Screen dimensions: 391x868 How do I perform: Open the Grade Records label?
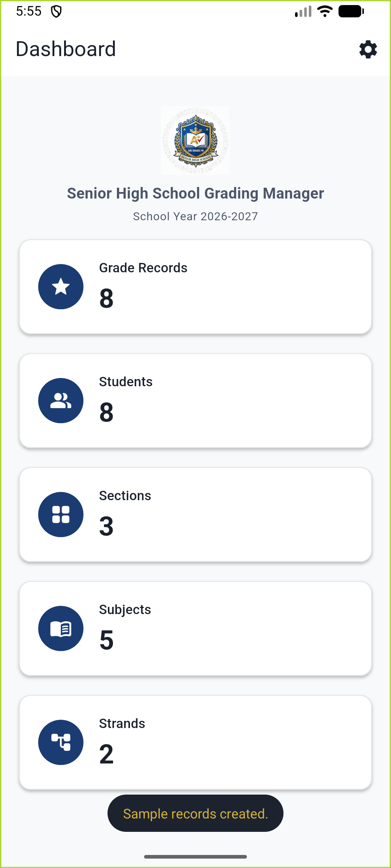(143, 268)
